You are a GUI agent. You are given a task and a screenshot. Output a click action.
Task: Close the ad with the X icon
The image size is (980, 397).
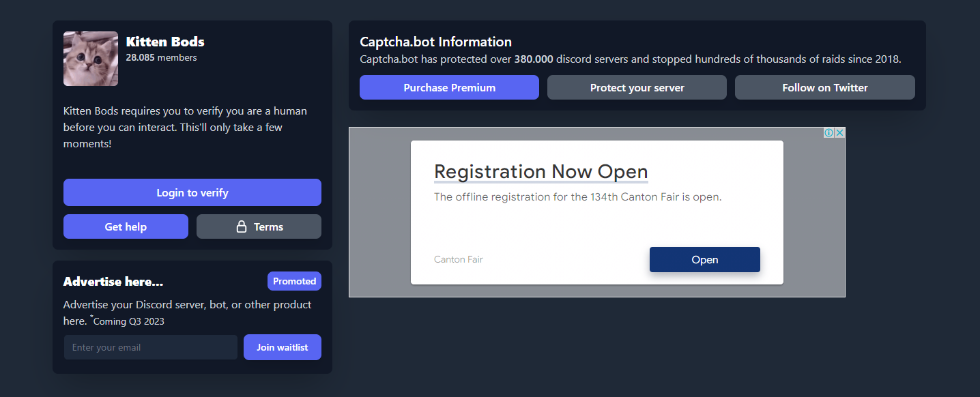tap(839, 133)
